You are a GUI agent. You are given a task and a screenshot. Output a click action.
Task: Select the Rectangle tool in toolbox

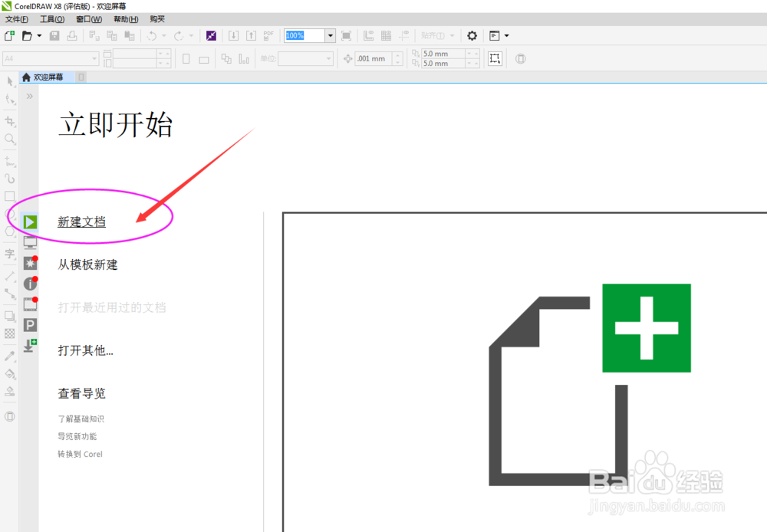[10, 196]
